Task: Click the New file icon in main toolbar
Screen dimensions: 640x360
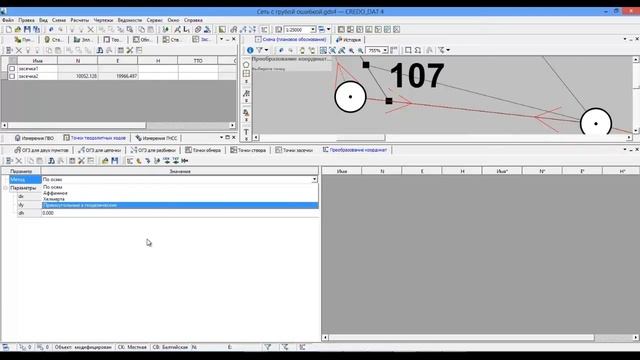Action: coord(9,29)
